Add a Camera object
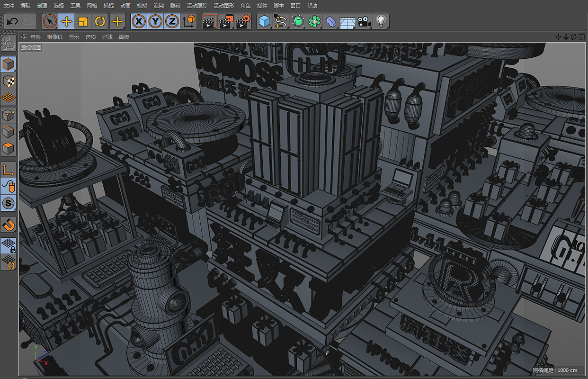 pyautogui.click(x=364, y=21)
